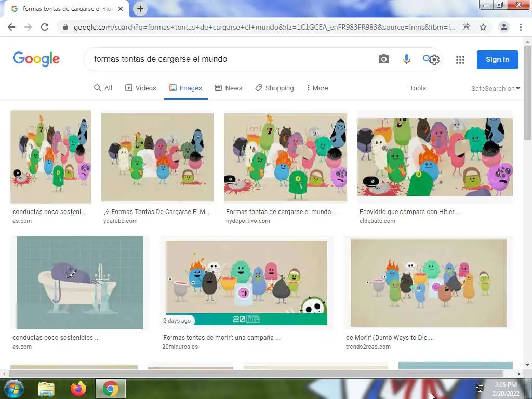
Task: Open the SafeSearch on dropdown
Action: (x=495, y=88)
